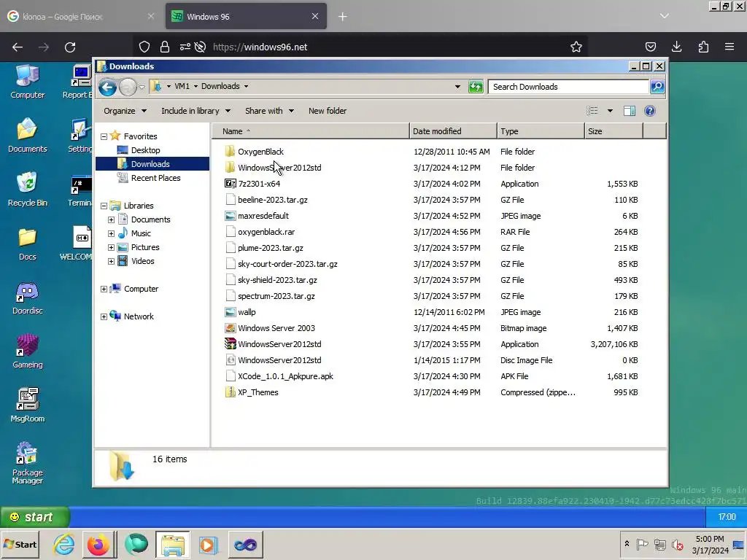This screenshot has width=747, height=560.
Task: Select Windows Server 2003 bitmap image
Action: point(276,328)
